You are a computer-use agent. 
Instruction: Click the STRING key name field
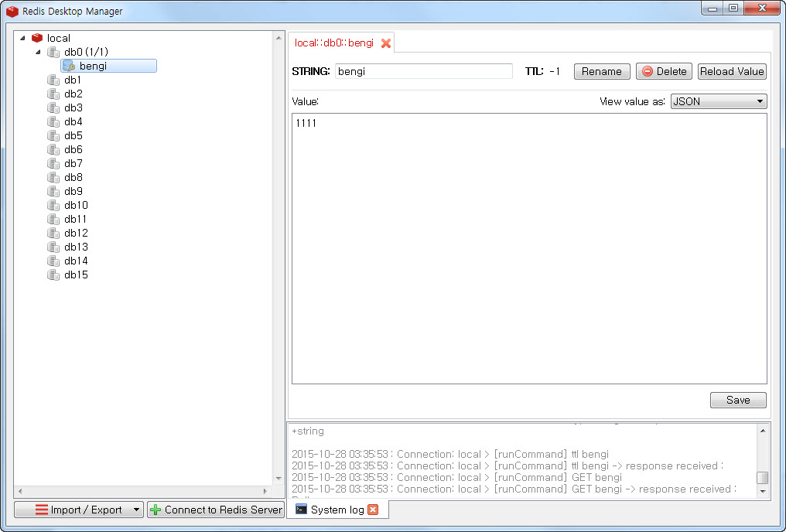[423, 71]
